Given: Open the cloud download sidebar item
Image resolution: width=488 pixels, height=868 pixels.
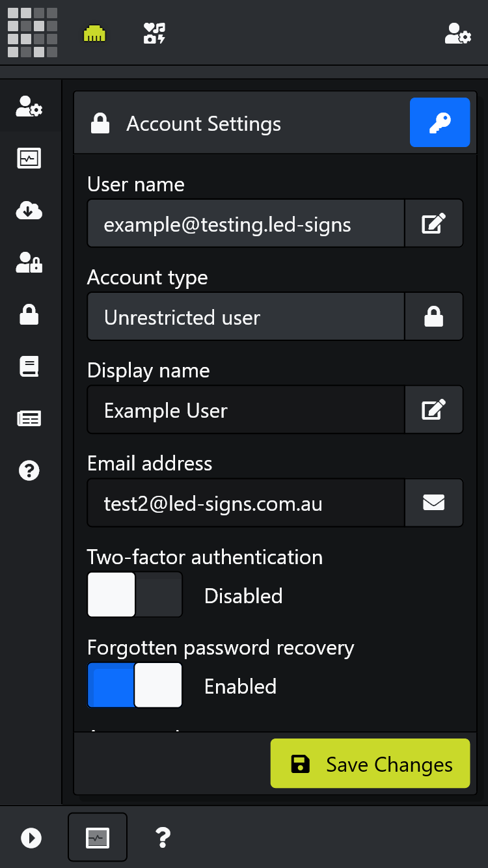Looking at the screenshot, I should [29, 211].
